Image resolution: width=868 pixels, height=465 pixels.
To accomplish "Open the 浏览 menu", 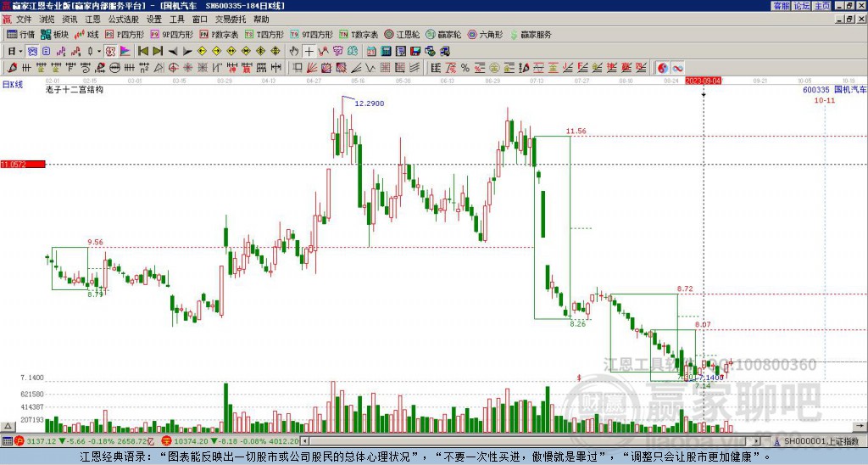I will [x=47, y=20].
